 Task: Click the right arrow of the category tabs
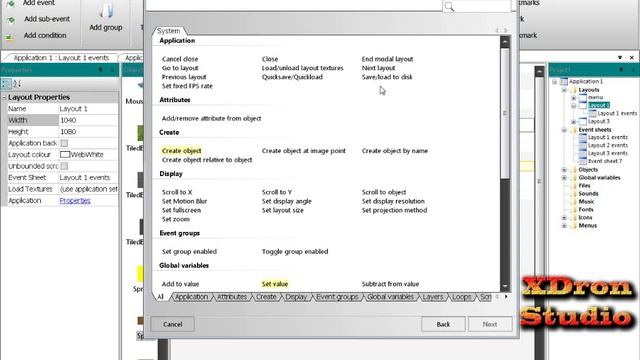tap(506, 297)
